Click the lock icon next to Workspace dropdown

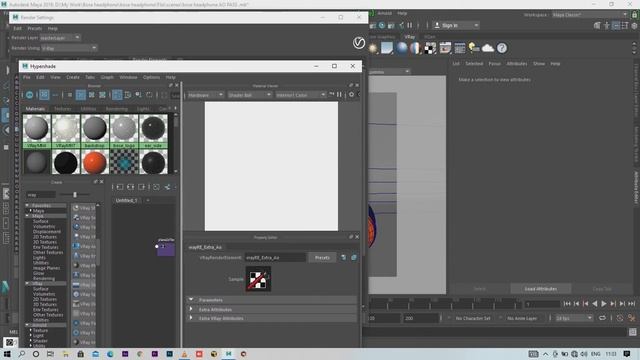click(x=634, y=15)
